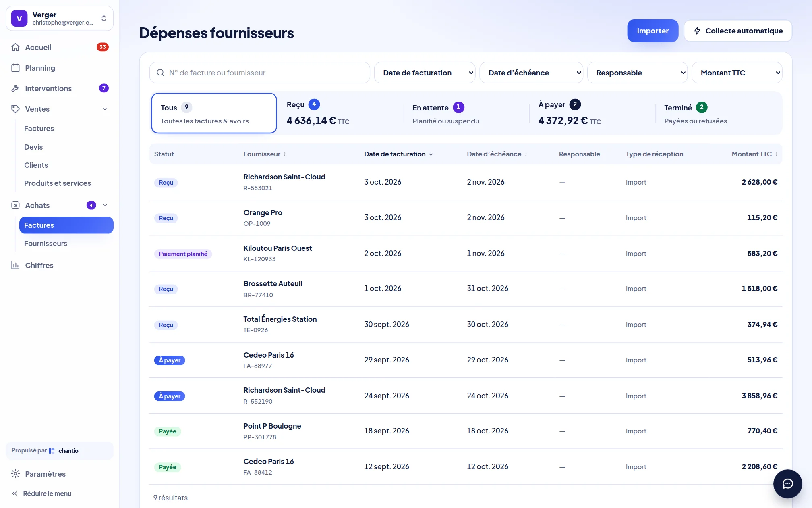Sort by Date d'échéance arrows
Screen dimensions: 812x508
526,154
